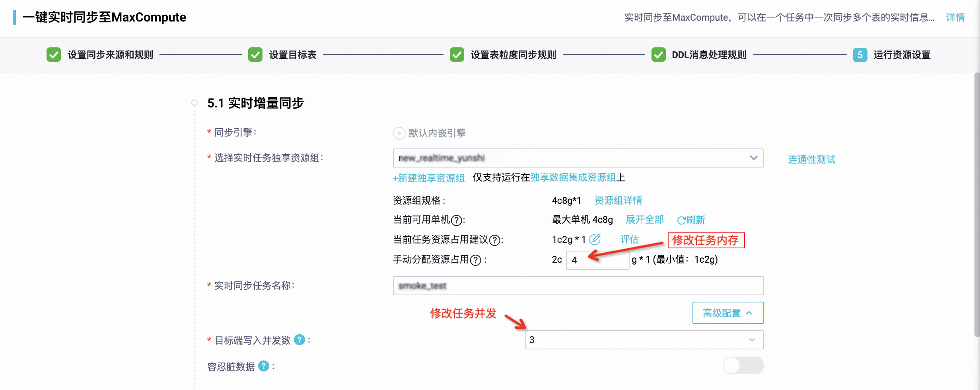This screenshot has height=390, width=980.
Task: Click the blue help icon beside 目标端写入并发数
Action: point(299,340)
